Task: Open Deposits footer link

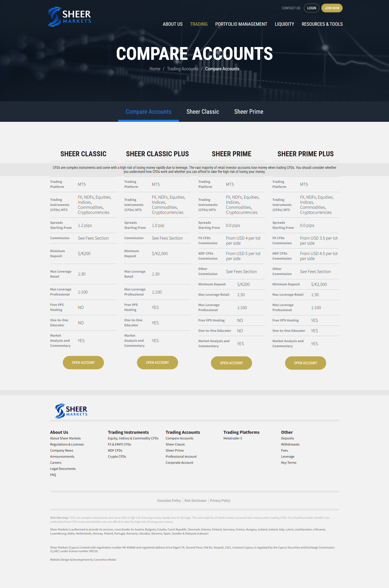Action: pyautogui.click(x=287, y=438)
